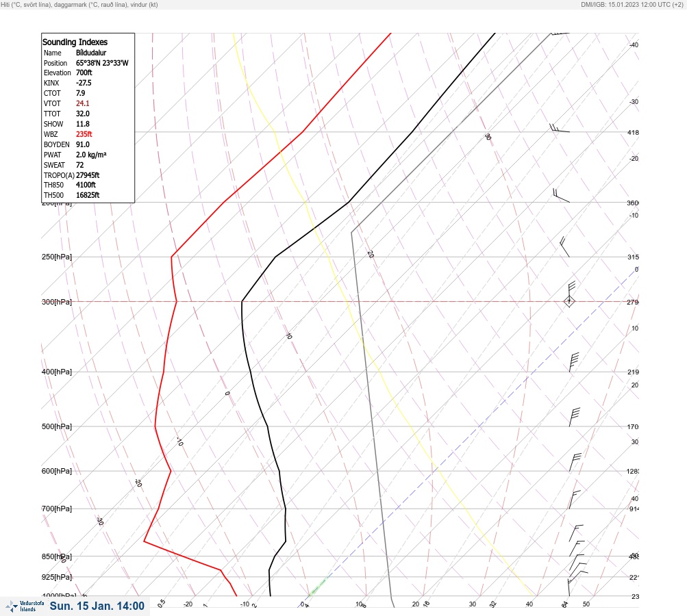The height and width of the screenshot is (616, 687).
Task: Click the '700[hPa]' pressure label
Action: point(57,509)
